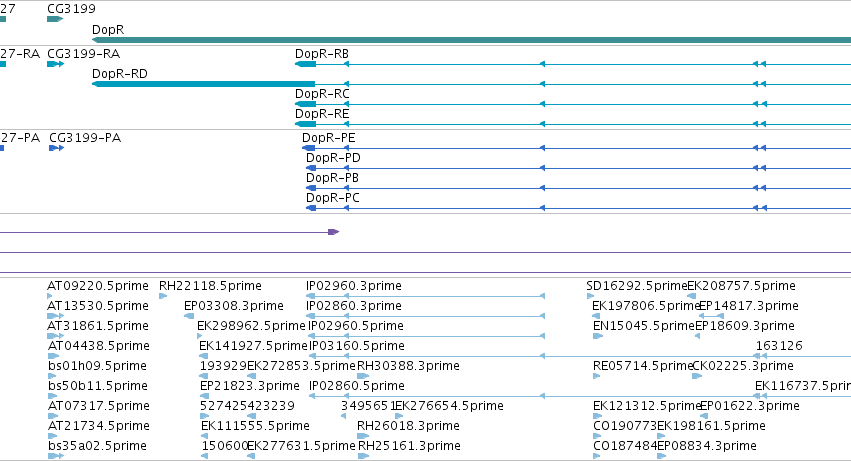Select the DopR-PC protein label
The height and width of the screenshot is (461, 851).
click(333, 198)
